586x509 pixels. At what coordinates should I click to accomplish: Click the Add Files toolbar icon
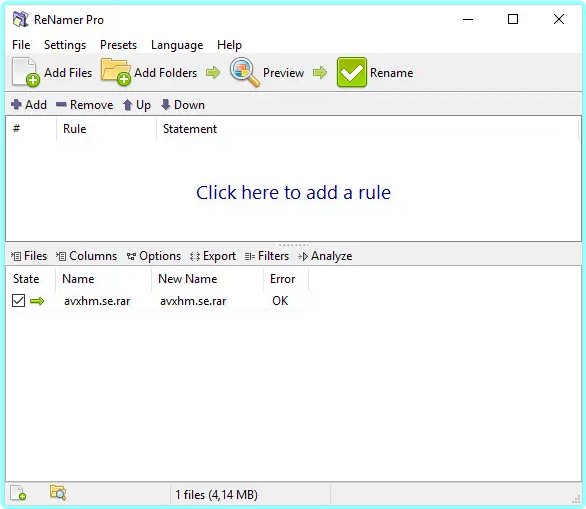point(25,72)
